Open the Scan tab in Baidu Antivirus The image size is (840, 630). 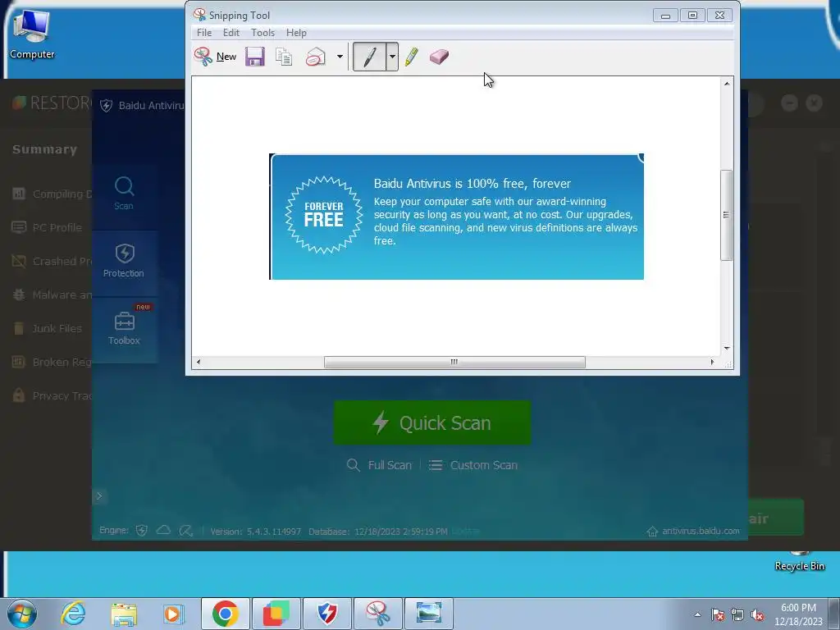124,194
